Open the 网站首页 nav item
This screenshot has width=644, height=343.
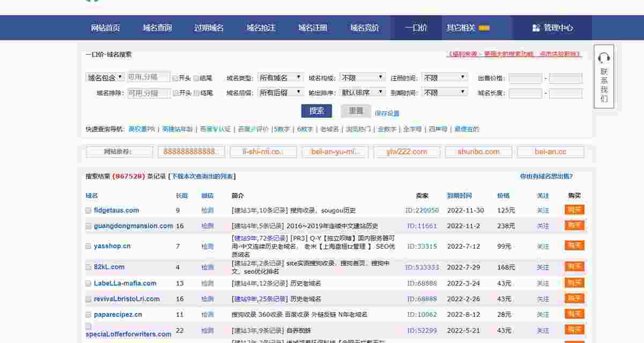[106, 28]
